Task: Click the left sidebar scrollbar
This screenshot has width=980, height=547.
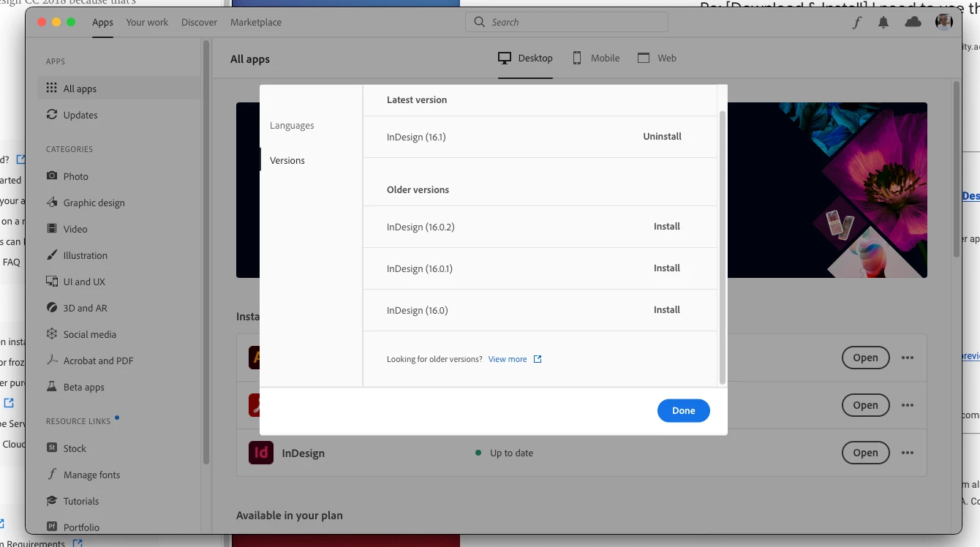Action: (206, 252)
